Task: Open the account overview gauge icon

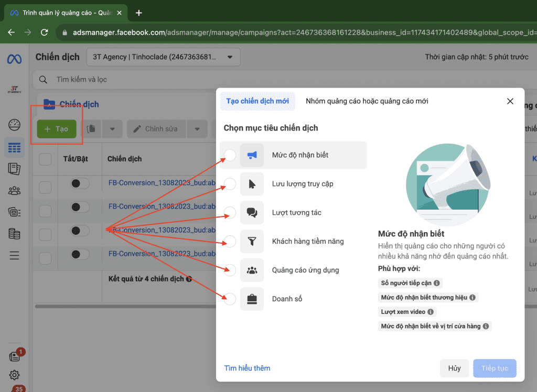Action: pos(14,125)
